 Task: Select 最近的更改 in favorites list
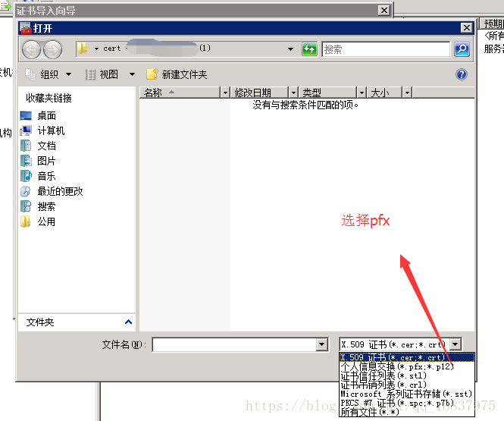click(60, 191)
